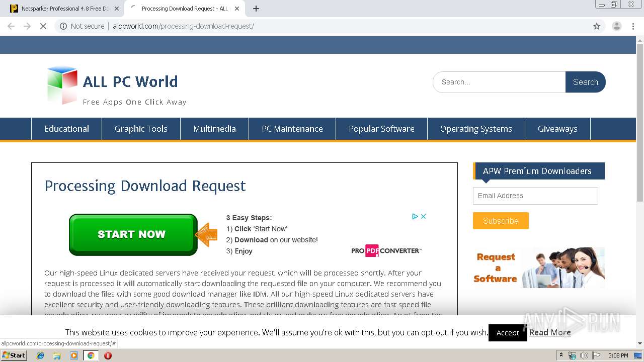Open the Chrome three-dot menu
Screen dimensions: 644x362
(633, 26)
